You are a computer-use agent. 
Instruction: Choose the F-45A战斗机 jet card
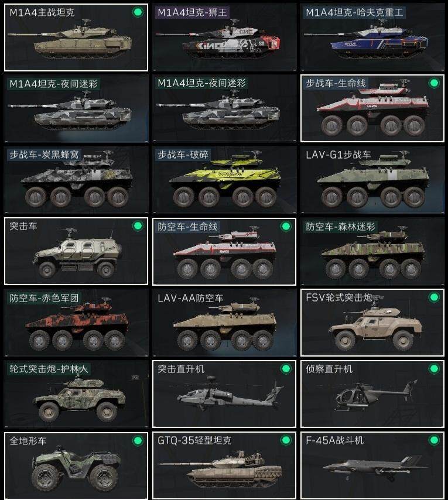(x=372, y=465)
